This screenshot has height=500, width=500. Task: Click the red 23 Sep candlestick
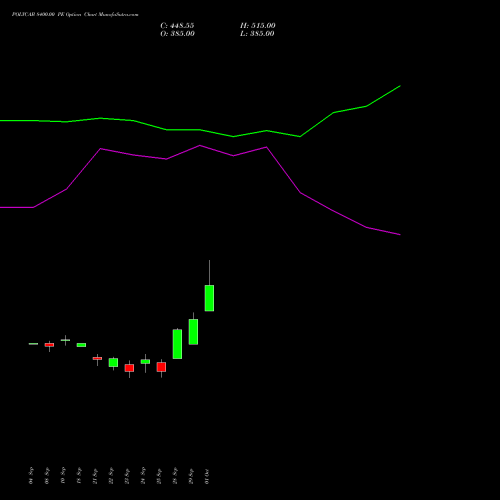(129, 368)
